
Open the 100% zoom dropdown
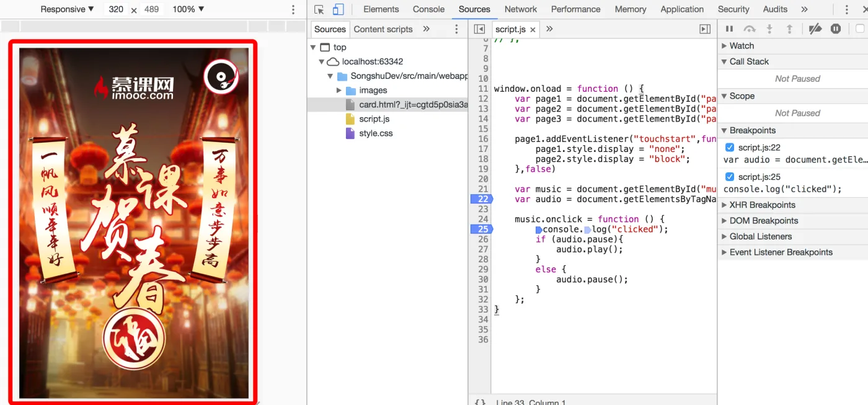[188, 9]
